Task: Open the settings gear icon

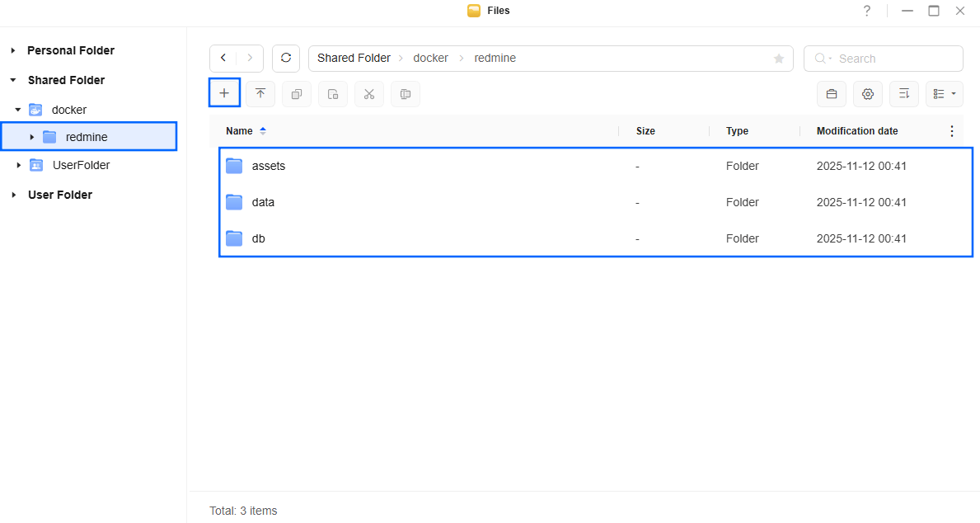Action: click(867, 93)
